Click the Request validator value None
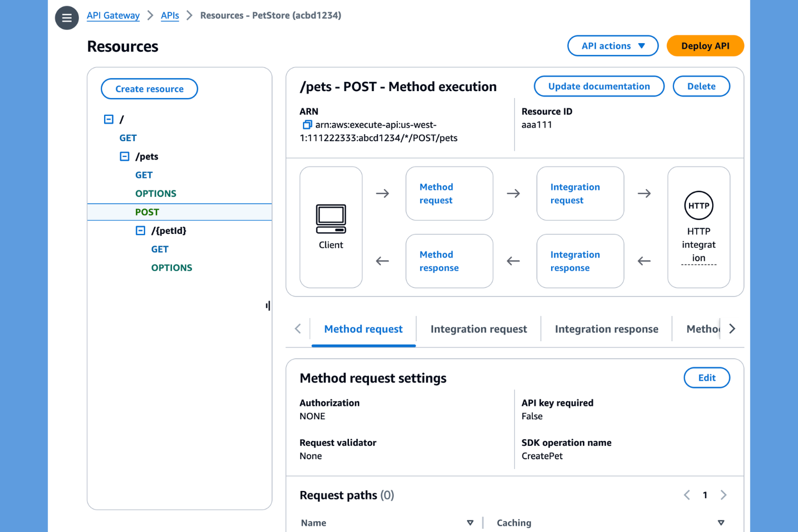Screen dimensions: 798x532 coord(311,456)
